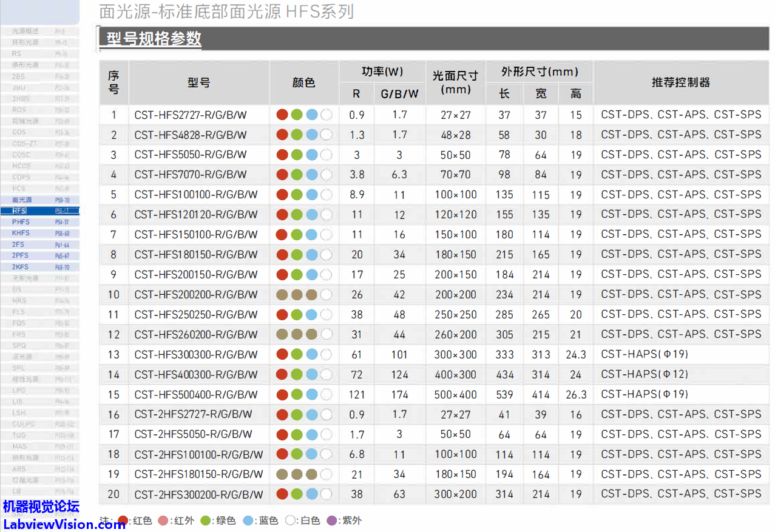
Task: Click the green dot in row CST-2HFS5050-R/G/B/W
Action: point(297,435)
